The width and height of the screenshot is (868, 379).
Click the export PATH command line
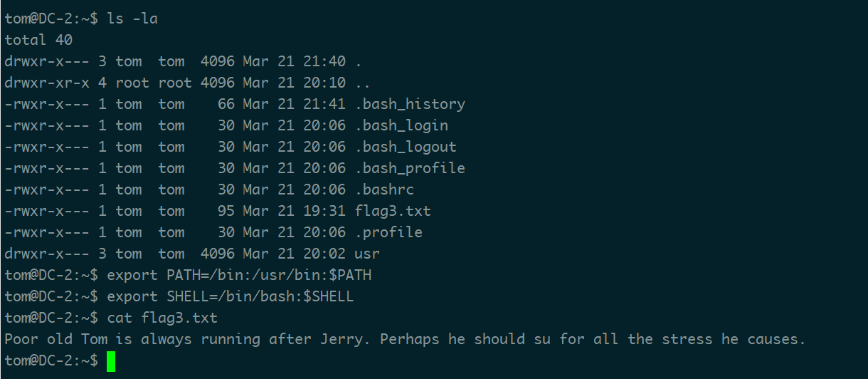(239, 275)
